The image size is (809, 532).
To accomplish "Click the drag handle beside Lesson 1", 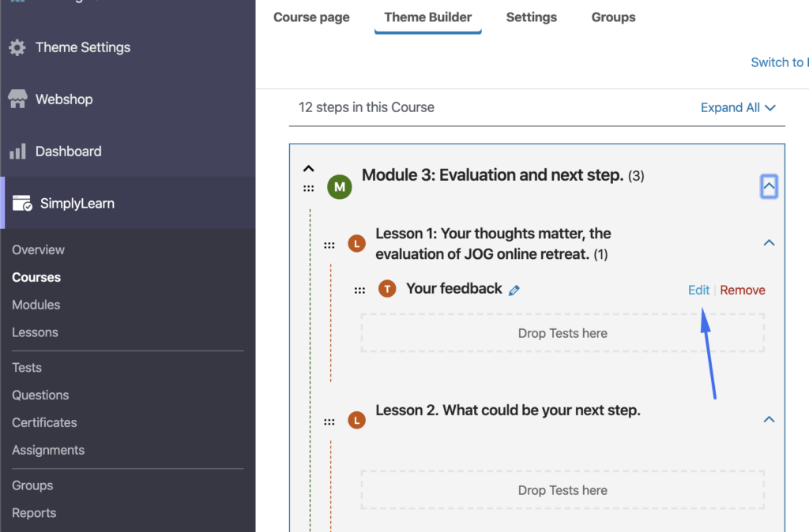I will pos(329,245).
